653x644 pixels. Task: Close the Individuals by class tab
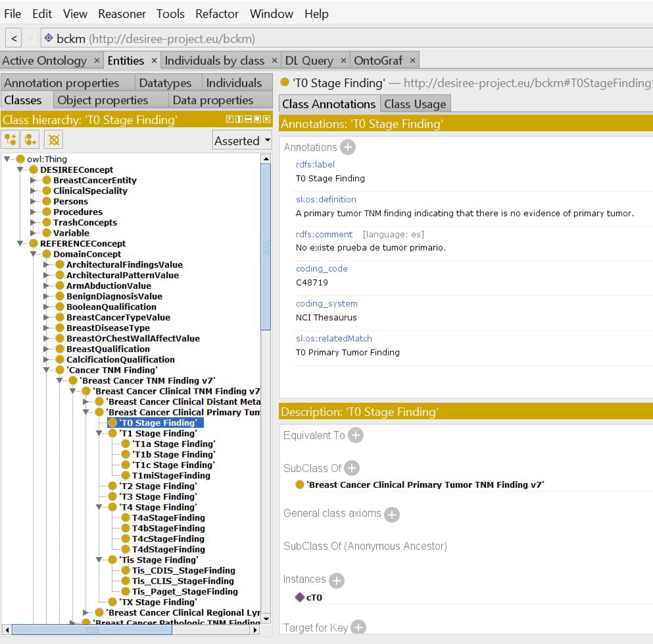tap(274, 60)
